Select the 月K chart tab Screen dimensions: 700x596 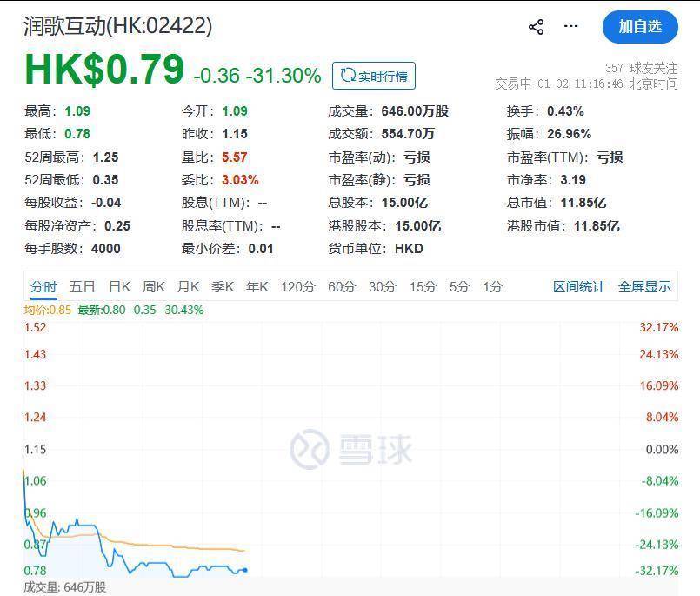point(189,287)
